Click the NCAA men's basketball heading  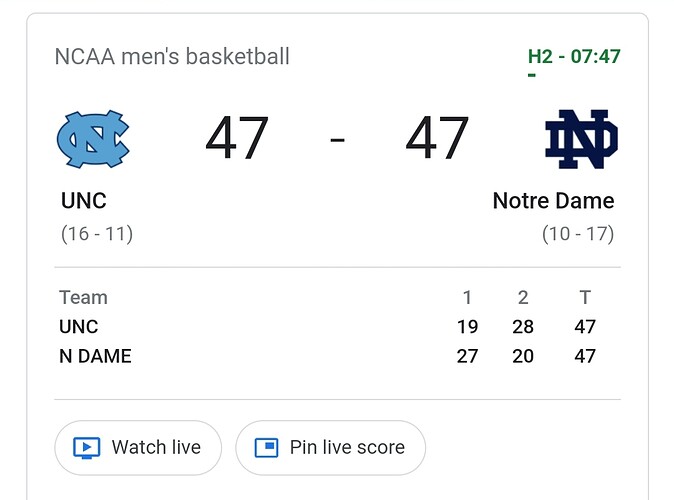(x=172, y=57)
